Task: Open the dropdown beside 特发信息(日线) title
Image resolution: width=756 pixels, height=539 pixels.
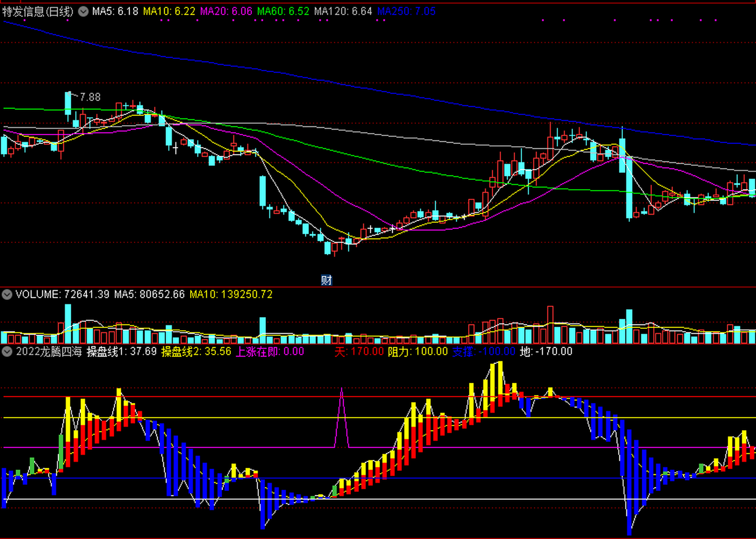Action: (x=83, y=11)
